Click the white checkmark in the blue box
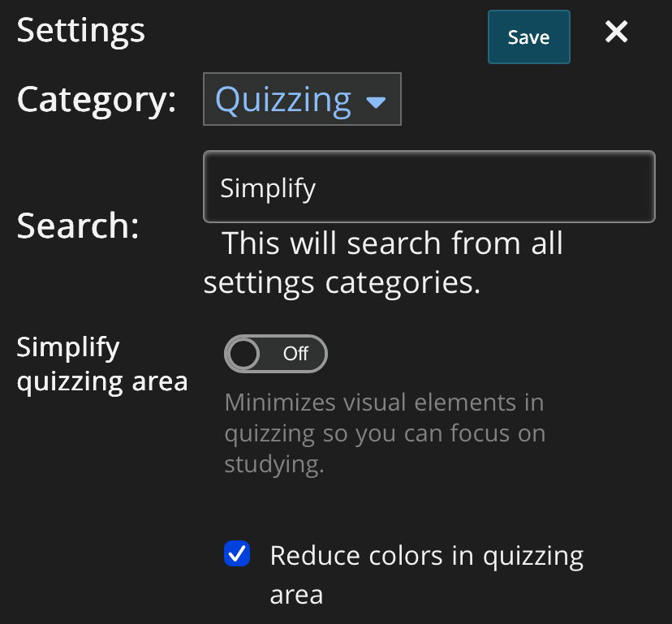This screenshot has width=672, height=624. point(237,554)
